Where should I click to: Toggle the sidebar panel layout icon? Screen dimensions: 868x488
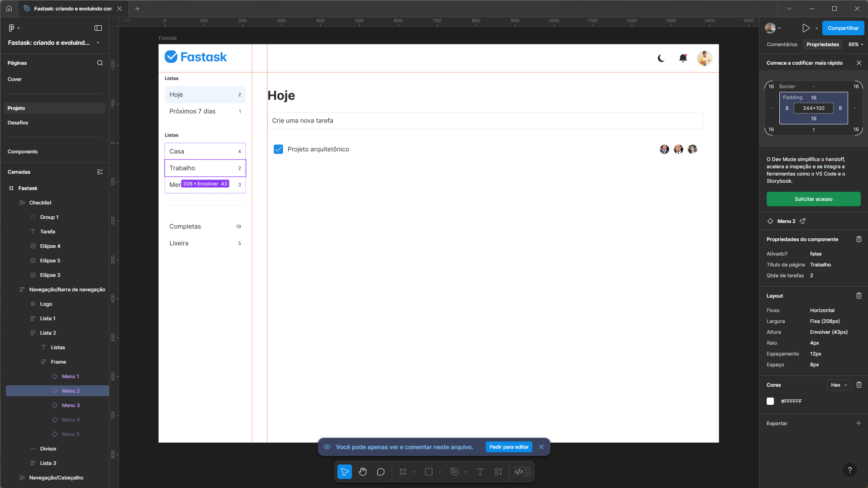pyautogui.click(x=98, y=28)
